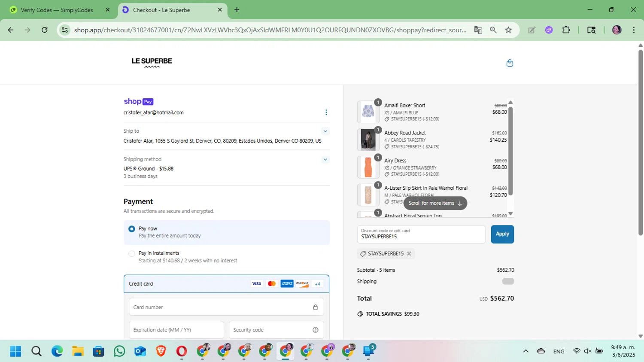Show hidden system tray icons
This screenshot has height=362, width=644.
[x=526, y=351]
